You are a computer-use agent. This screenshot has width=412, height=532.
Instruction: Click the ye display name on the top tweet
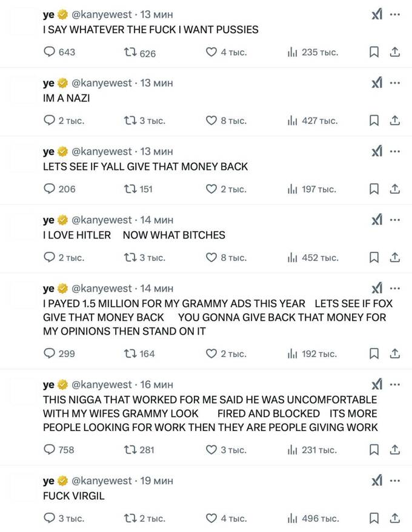pyautogui.click(x=48, y=15)
